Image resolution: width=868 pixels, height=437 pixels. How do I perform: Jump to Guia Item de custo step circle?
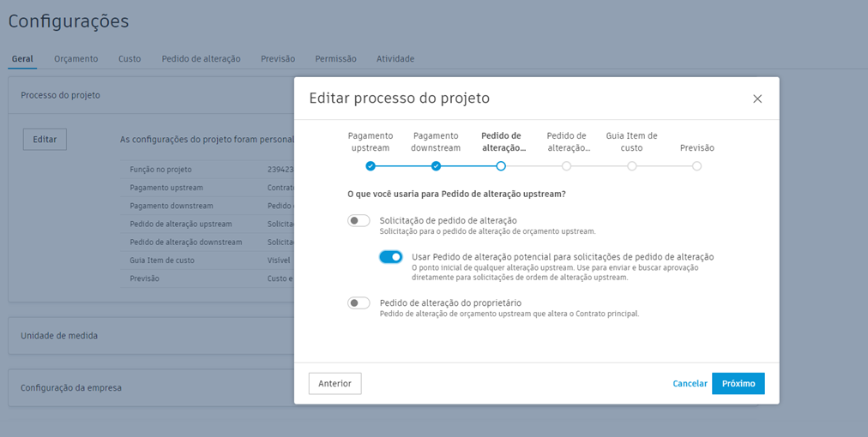[631, 166]
